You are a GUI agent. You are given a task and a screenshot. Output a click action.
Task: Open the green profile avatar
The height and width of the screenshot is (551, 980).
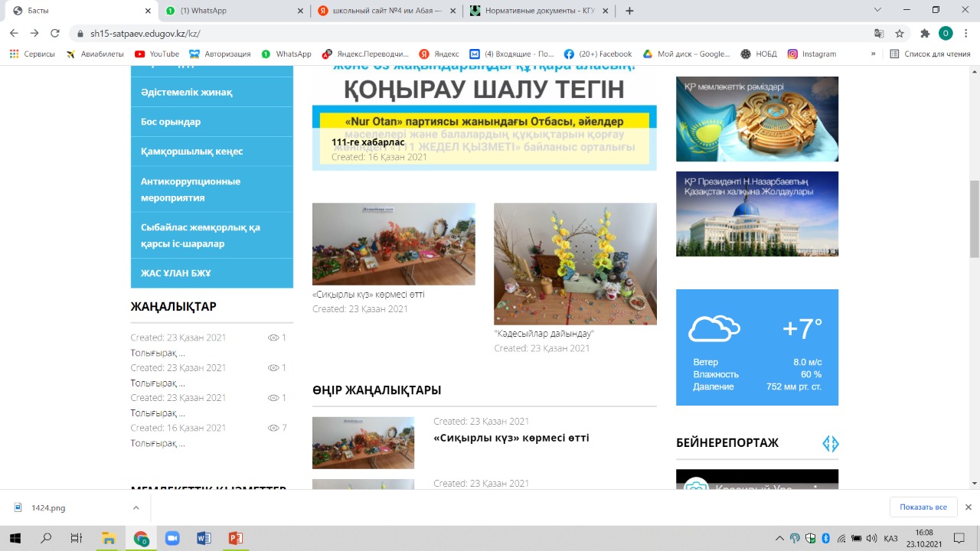pyautogui.click(x=946, y=34)
